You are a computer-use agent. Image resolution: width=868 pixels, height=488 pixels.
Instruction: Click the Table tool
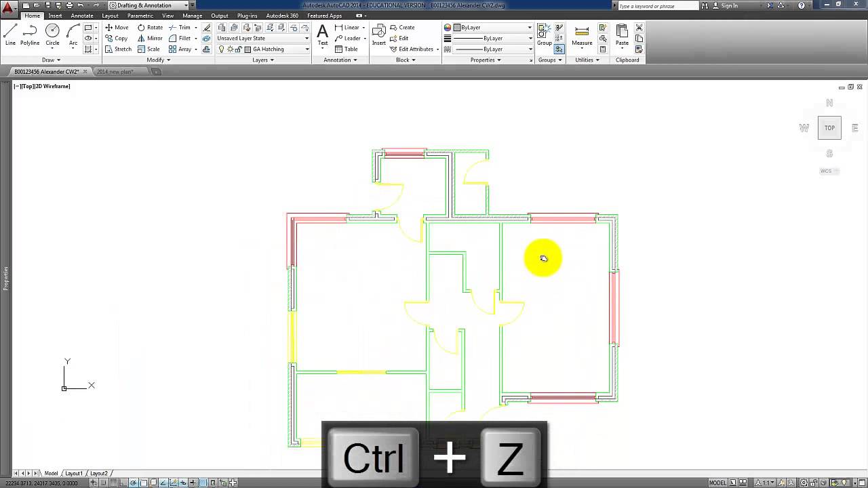pyautogui.click(x=346, y=49)
